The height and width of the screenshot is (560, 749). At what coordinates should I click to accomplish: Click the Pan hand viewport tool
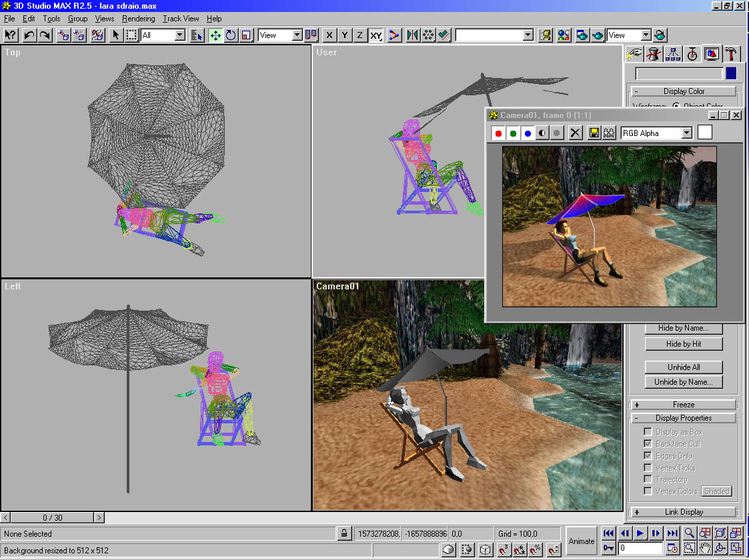click(x=704, y=548)
